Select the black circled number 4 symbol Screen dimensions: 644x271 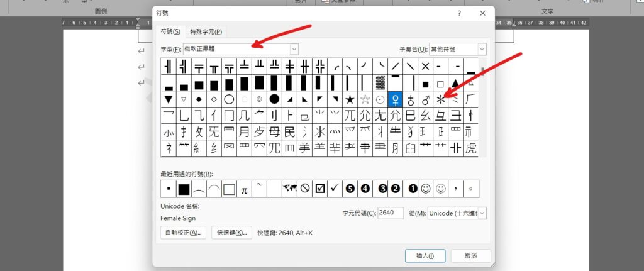[x=365, y=189]
